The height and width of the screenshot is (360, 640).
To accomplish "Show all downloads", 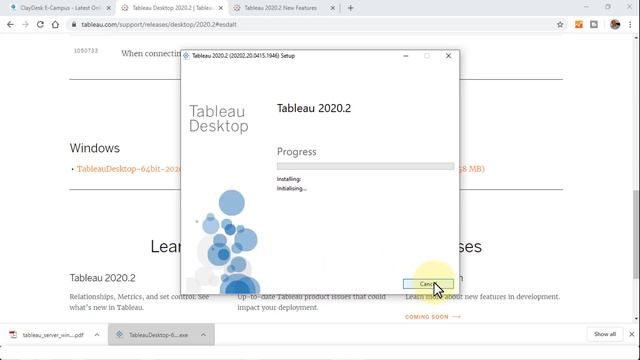I will pyautogui.click(x=605, y=334).
